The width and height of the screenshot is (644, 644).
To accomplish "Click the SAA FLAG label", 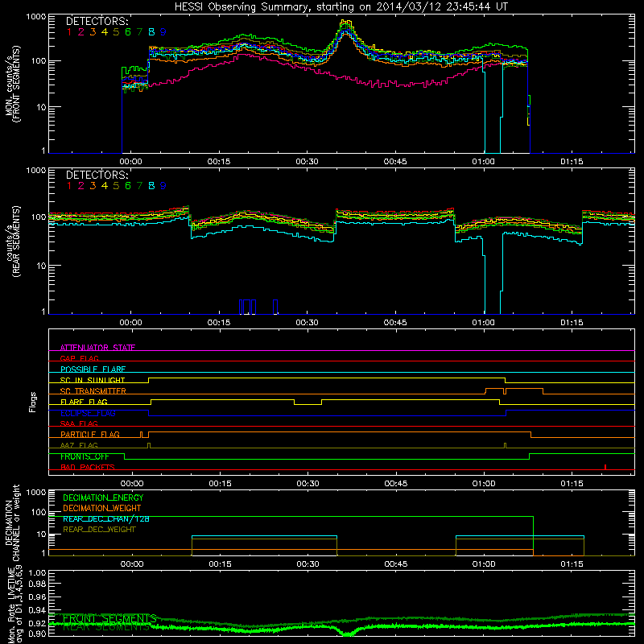I will pos(79,423).
